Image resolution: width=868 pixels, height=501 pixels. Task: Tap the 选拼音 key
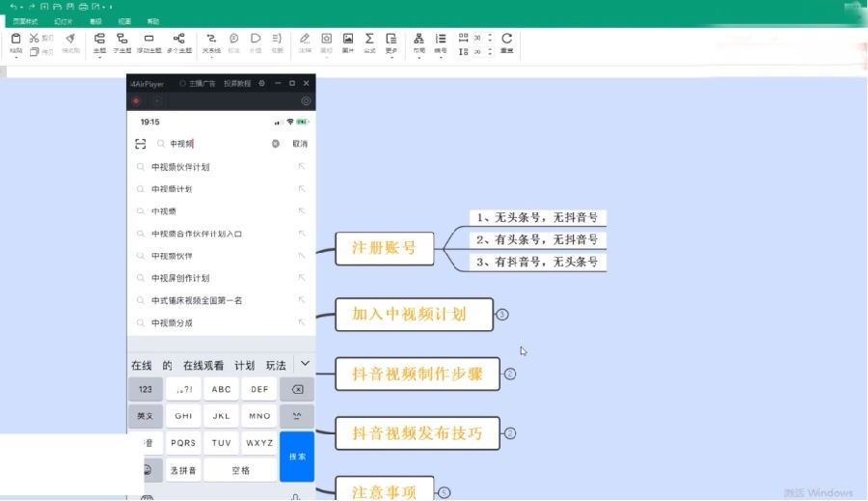[183, 470]
